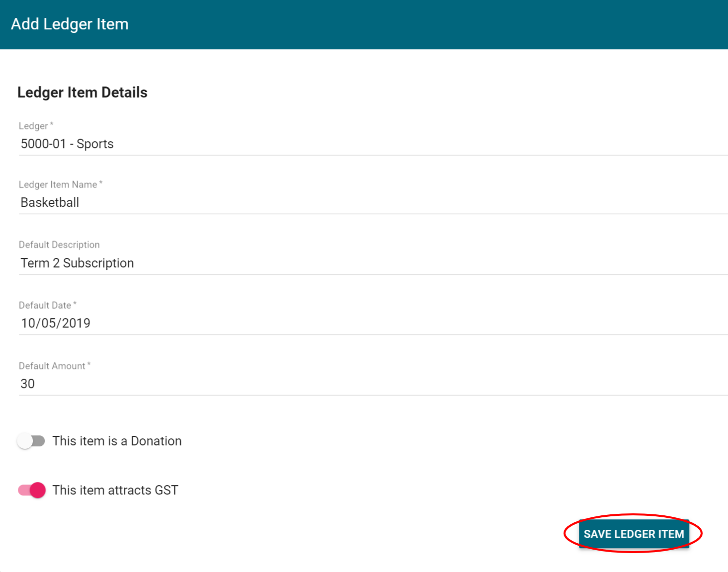Click the 'This item attracts GST' label text
Image resolution: width=728 pixels, height=572 pixels.
pos(115,490)
